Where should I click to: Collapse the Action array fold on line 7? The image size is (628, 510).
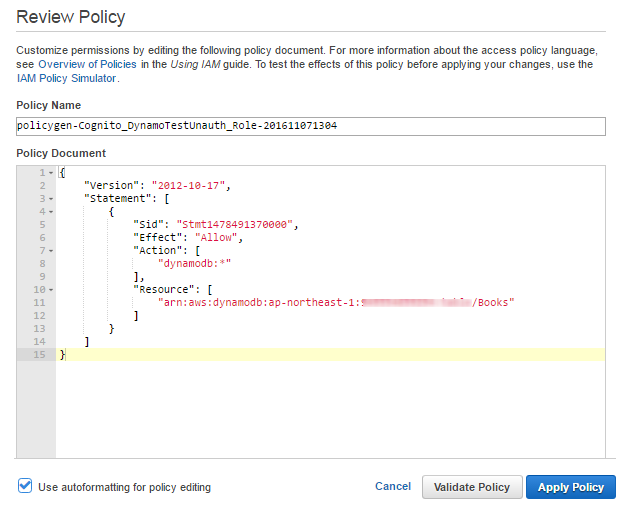coord(51,251)
